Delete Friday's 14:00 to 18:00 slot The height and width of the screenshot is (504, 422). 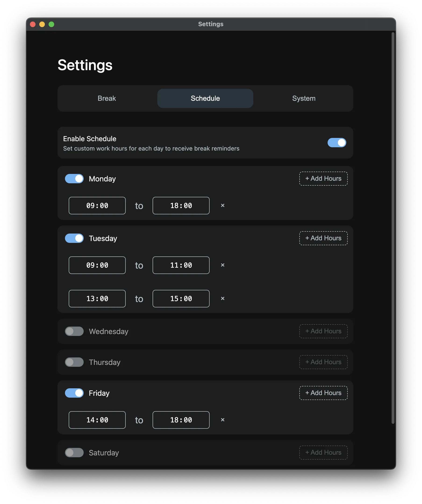(222, 420)
